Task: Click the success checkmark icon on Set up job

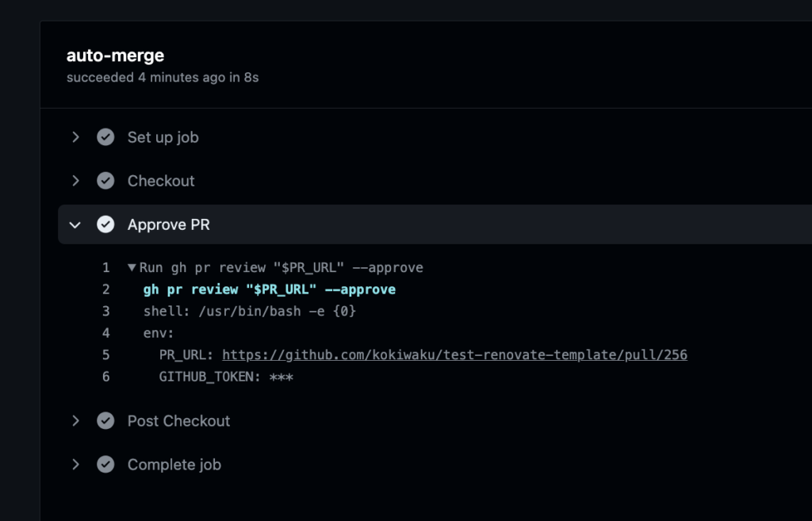Action: (105, 136)
